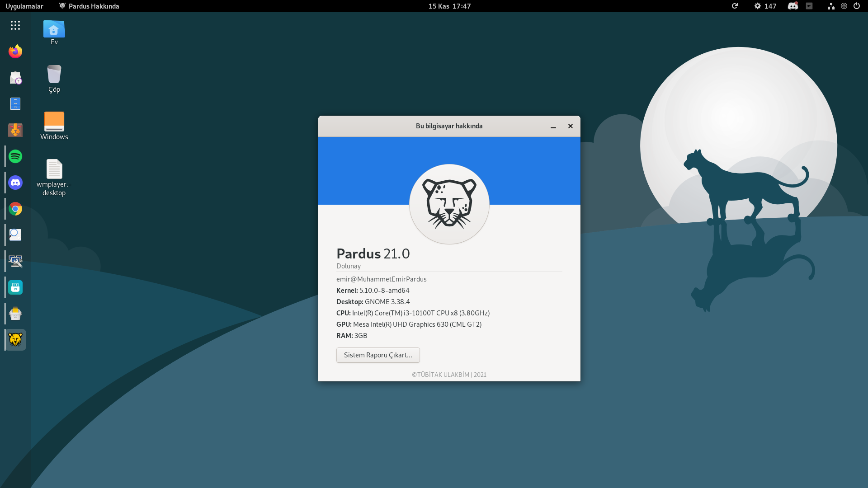This screenshot has height=488, width=868.
Task: Open the file archive manager dock icon
Action: (x=15, y=104)
